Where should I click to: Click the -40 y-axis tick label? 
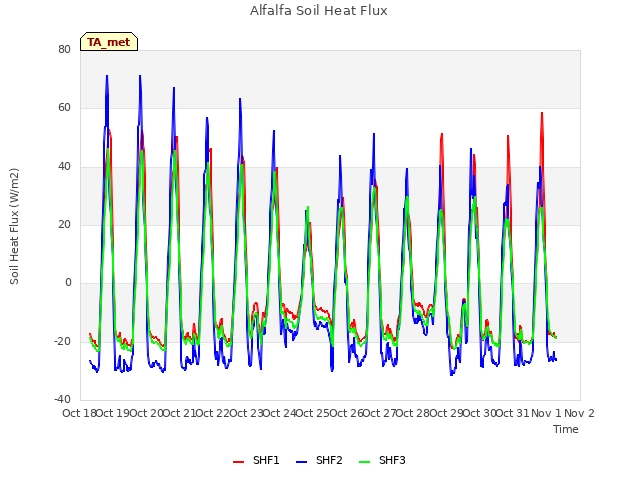pyautogui.click(x=62, y=399)
